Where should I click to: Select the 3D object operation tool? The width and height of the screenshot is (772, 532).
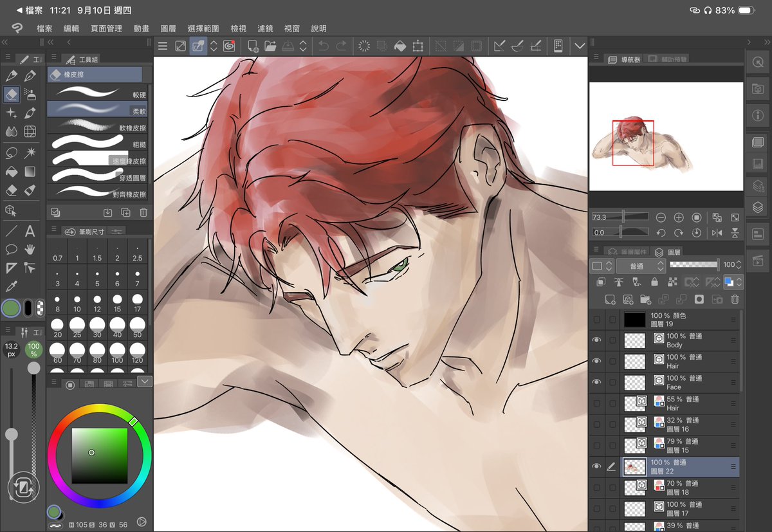pyautogui.click(x=11, y=210)
